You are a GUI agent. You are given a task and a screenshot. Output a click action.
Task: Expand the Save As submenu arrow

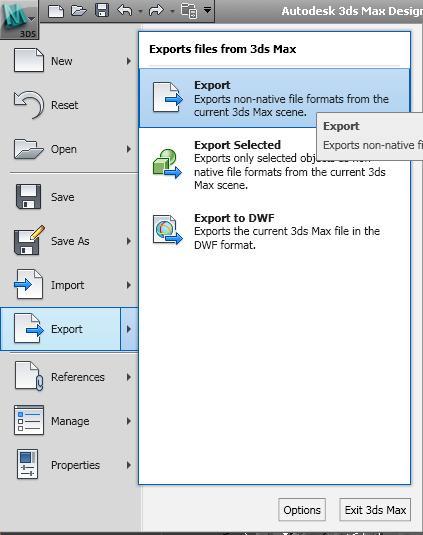(129, 241)
